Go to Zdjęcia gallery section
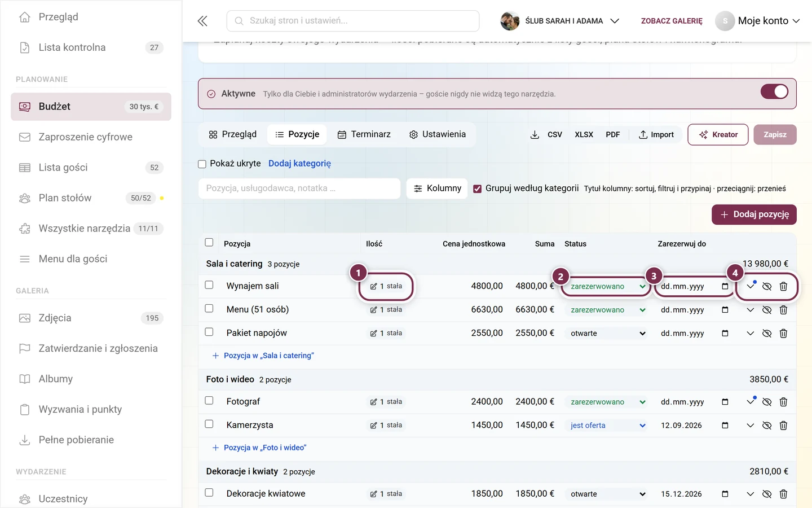812x508 pixels. point(91,318)
